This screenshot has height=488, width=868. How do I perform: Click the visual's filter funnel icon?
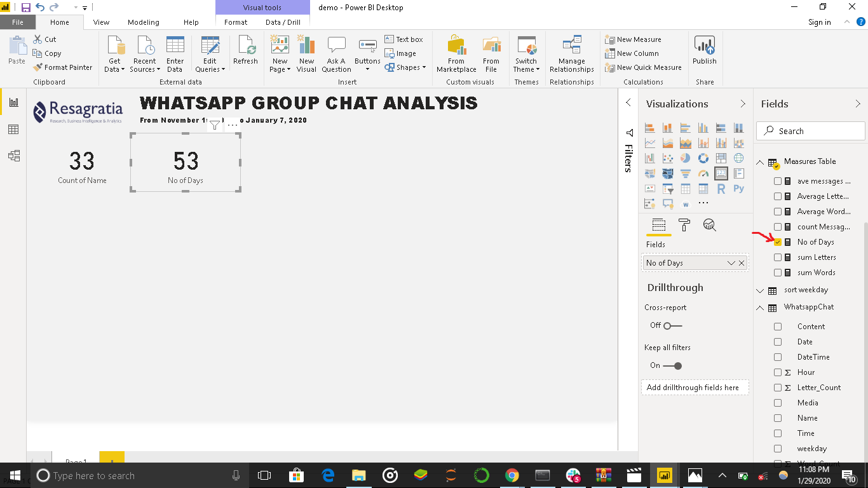[215, 125]
